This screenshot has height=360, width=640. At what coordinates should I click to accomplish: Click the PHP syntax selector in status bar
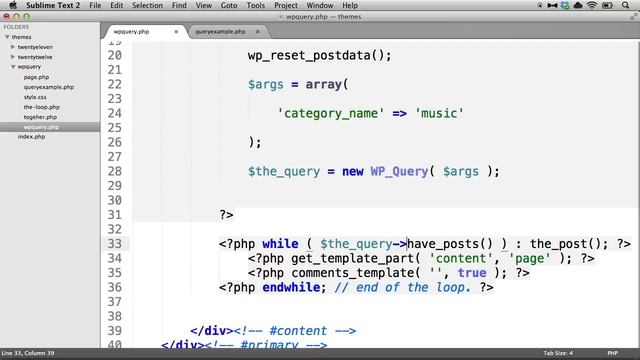613,353
